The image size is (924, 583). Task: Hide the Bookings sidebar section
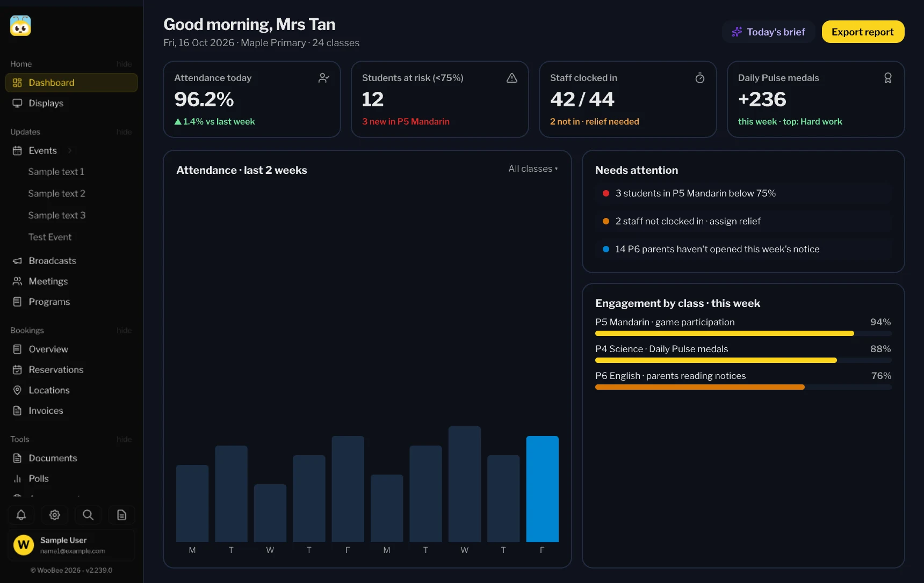tap(124, 331)
